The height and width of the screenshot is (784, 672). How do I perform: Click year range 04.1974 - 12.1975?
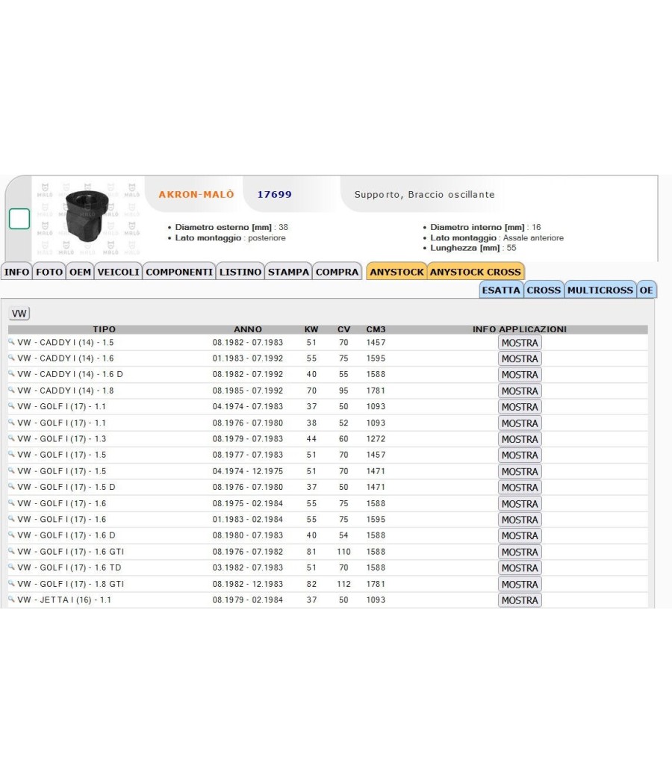coord(248,471)
